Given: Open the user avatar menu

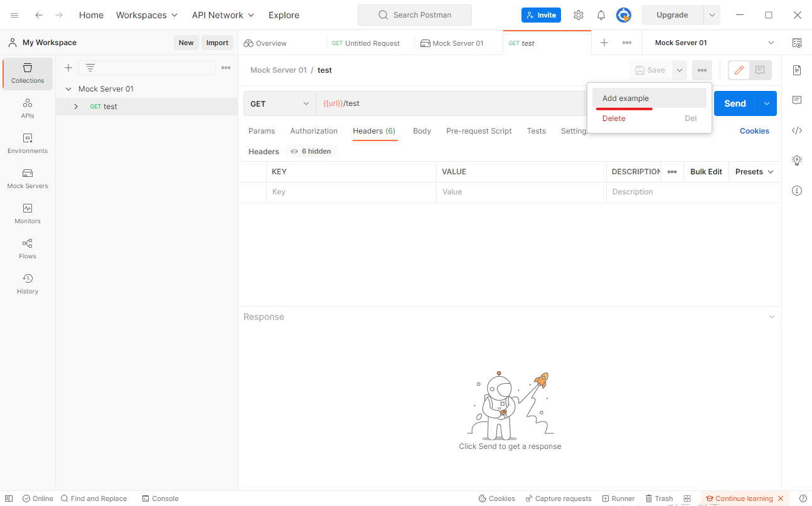Looking at the screenshot, I should click(x=624, y=15).
